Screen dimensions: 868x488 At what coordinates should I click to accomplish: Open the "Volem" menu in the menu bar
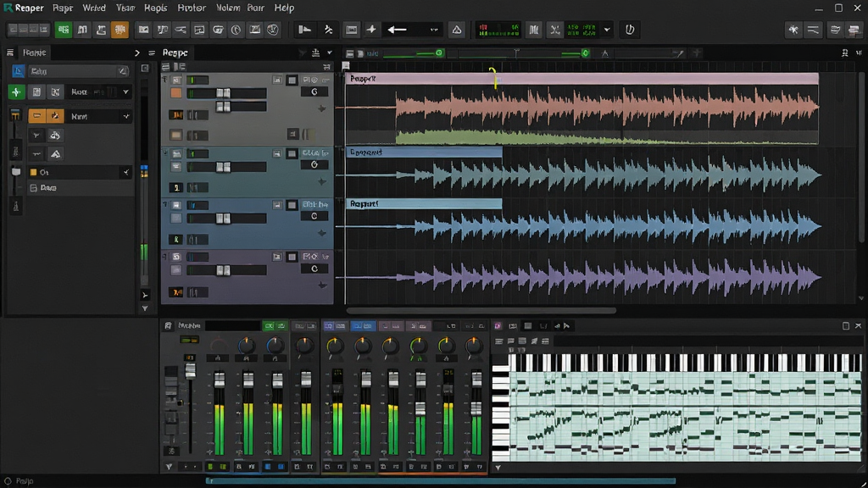(x=228, y=8)
